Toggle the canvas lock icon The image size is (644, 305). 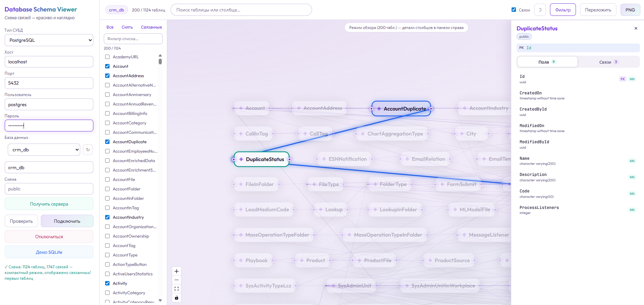(177, 298)
